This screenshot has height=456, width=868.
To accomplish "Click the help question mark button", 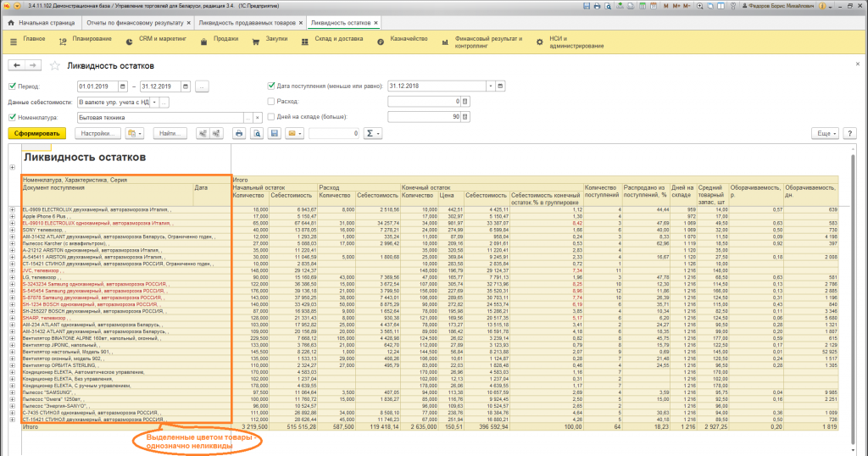I will point(850,133).
